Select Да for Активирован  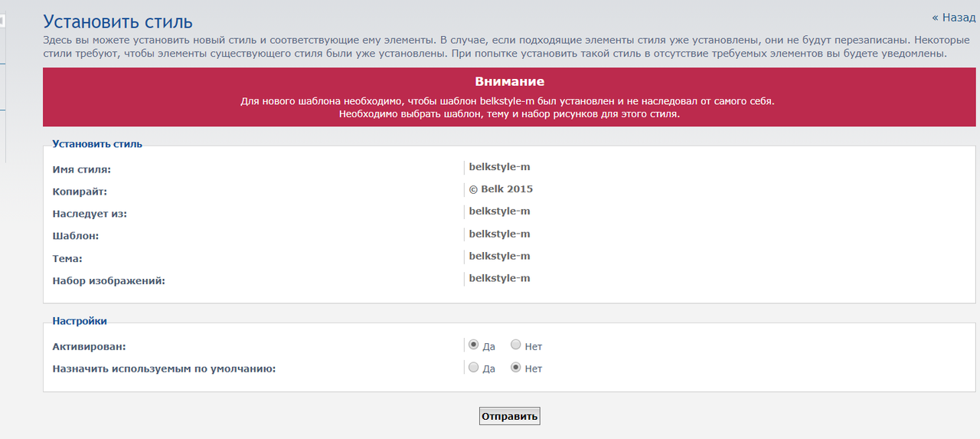[474, 345]
